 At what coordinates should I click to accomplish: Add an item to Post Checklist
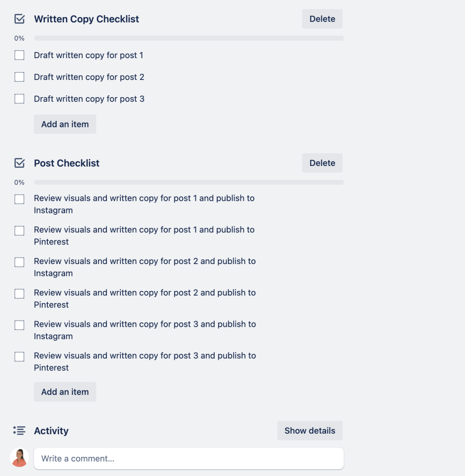click(x=65, y=392)
